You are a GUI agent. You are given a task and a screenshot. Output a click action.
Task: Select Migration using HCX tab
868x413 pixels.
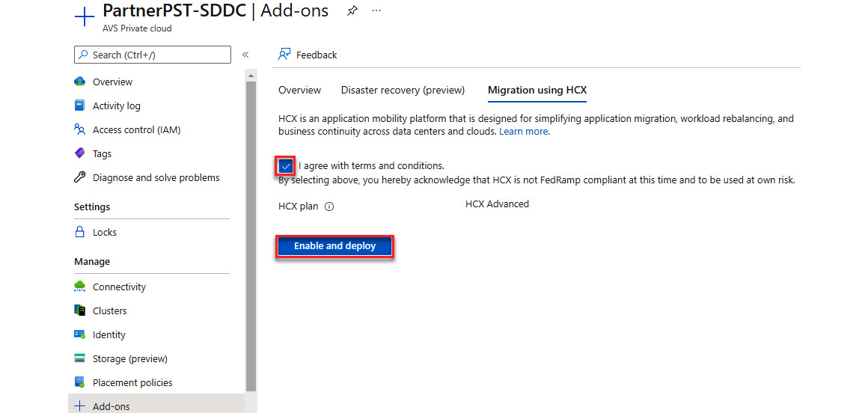[x=537, y=90]
